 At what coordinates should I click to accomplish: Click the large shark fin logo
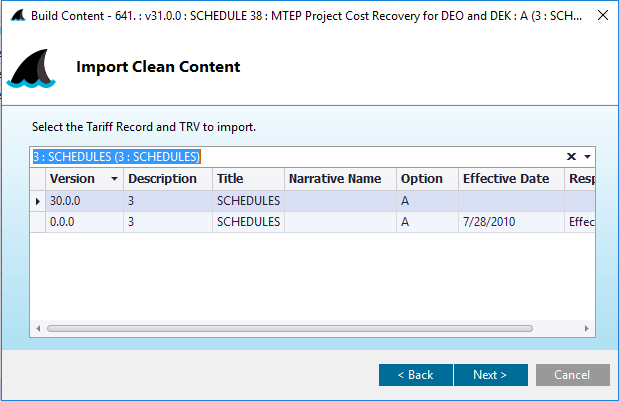click(x=32, y=68)
